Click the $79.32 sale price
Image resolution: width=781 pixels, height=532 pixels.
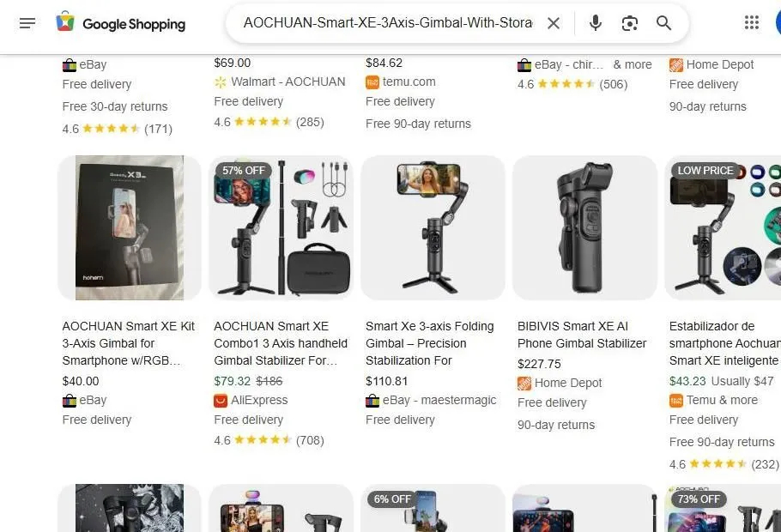click(x=232, y=381)
